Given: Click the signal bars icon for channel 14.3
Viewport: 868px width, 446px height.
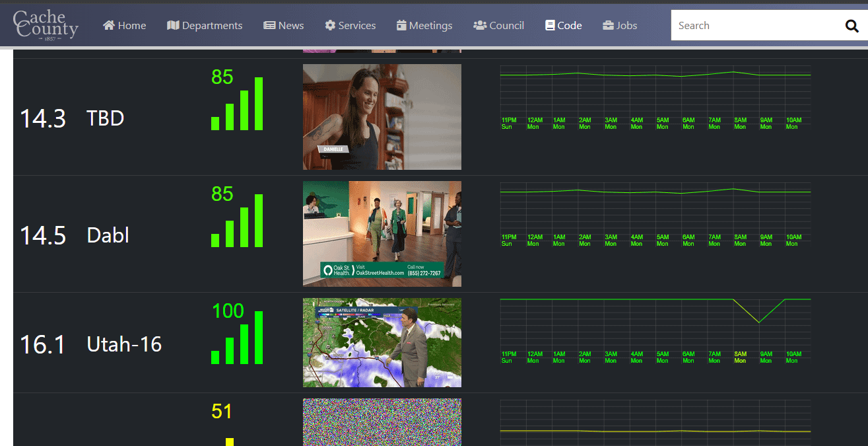Looking at the screenshot, I should 237,104.
